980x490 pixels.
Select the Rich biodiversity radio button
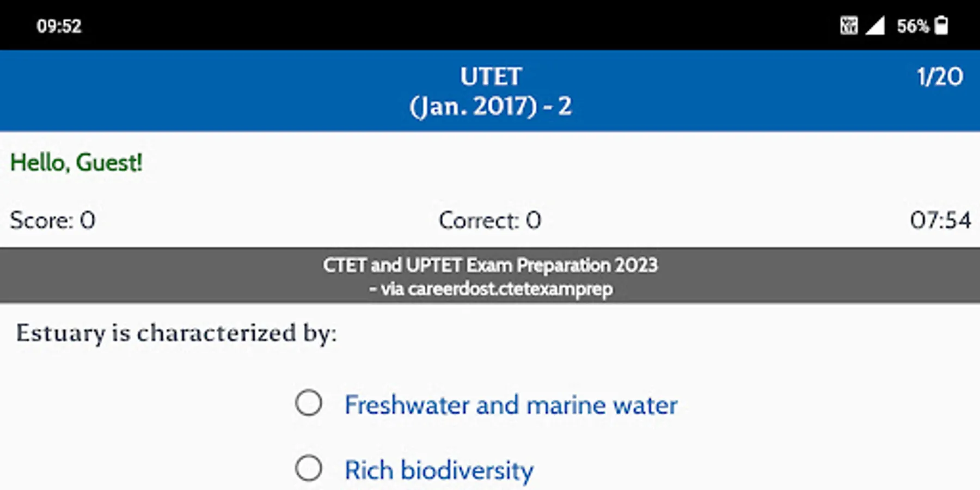(309, 468)
